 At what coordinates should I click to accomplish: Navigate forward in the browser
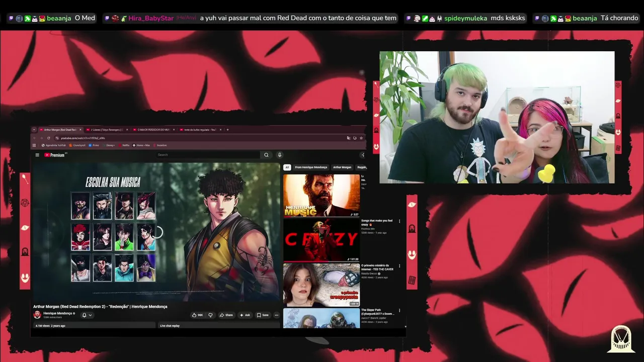[x=42, y=138]
